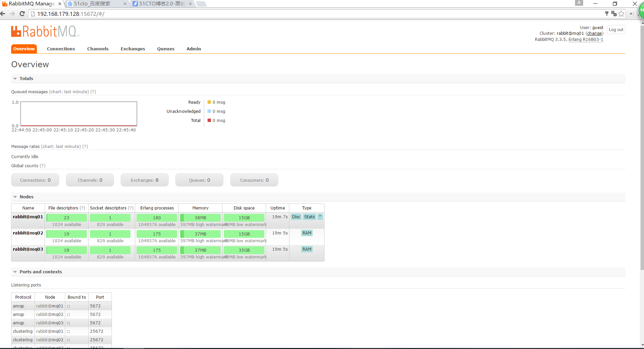
Task: Select port 25672 for clustering rabbit@mq01
Action: tap(97, 331)
